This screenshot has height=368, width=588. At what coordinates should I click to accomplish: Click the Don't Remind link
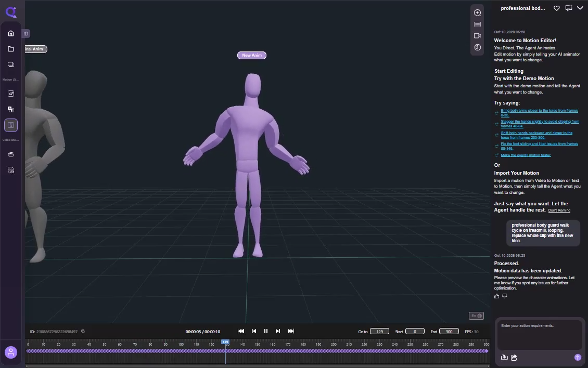click(559, 211)
